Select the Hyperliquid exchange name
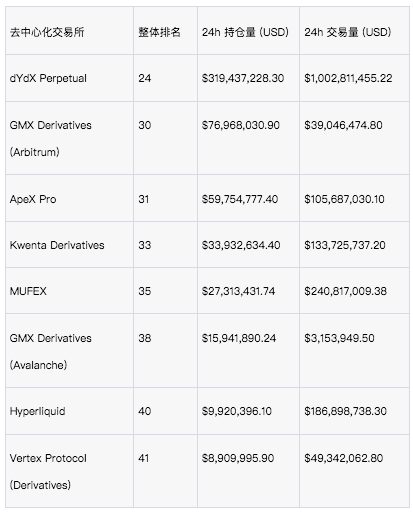 click(37, 411)
